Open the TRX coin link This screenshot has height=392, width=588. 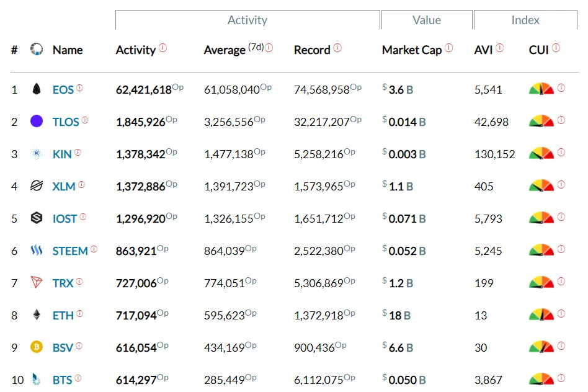tap(63, 283)
